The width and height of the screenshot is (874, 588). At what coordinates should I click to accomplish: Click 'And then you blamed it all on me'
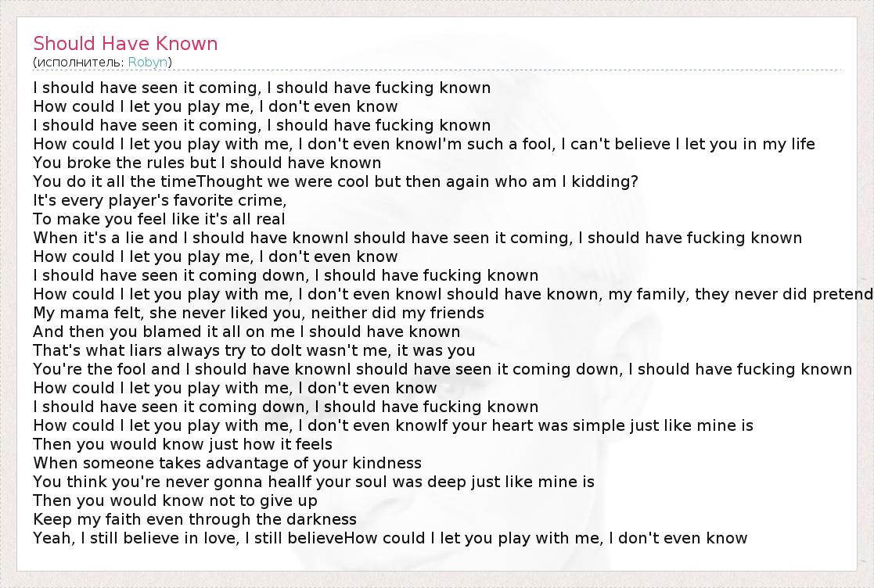[246, 332]
